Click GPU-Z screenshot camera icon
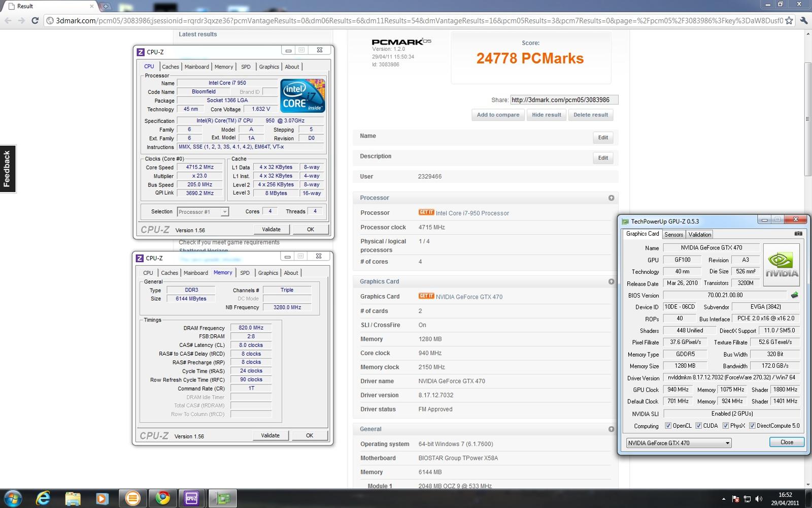Image resolution: width=812 pixels, height=508 pixels. click(x=798, y=234)
